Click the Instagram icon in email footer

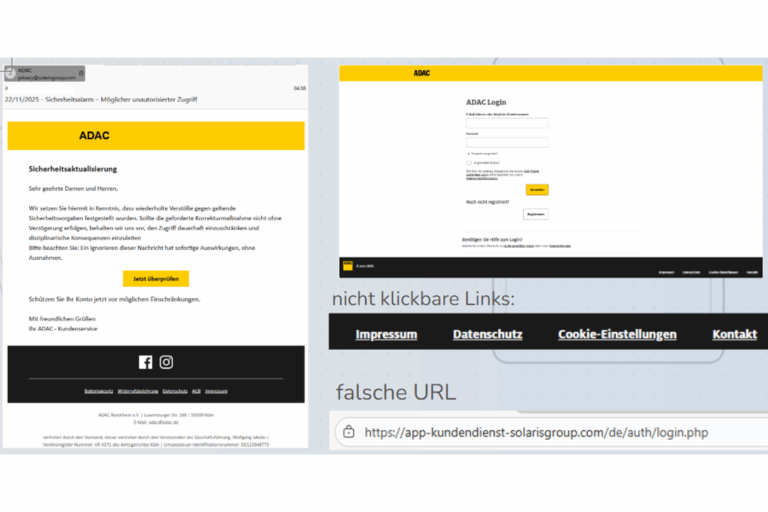coord(166,362)
